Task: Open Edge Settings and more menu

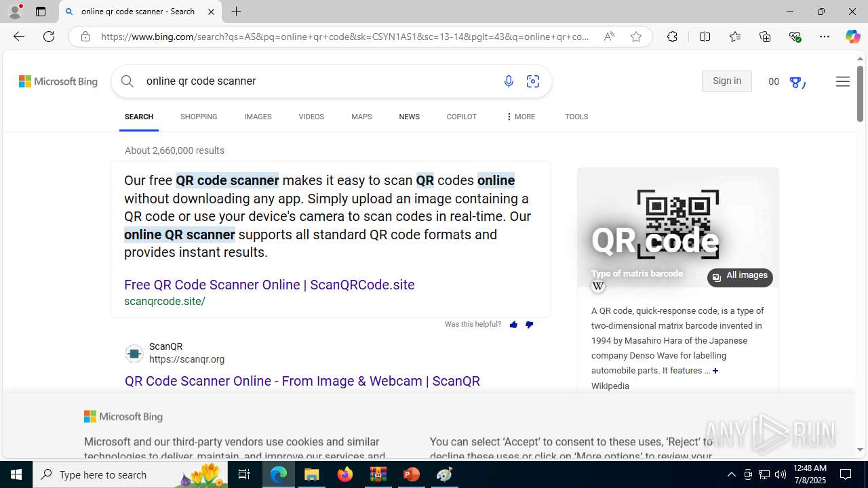Action: click(x=825, y=37)
